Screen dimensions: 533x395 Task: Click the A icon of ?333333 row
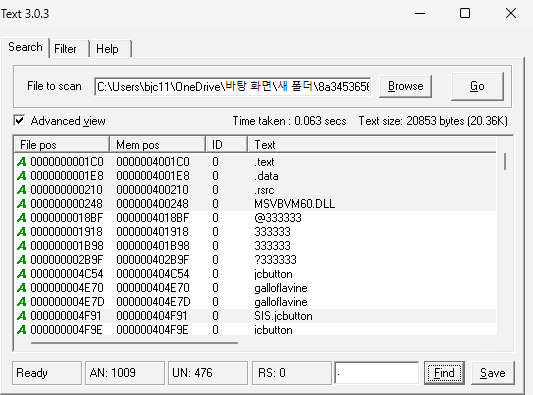(22, 260)
